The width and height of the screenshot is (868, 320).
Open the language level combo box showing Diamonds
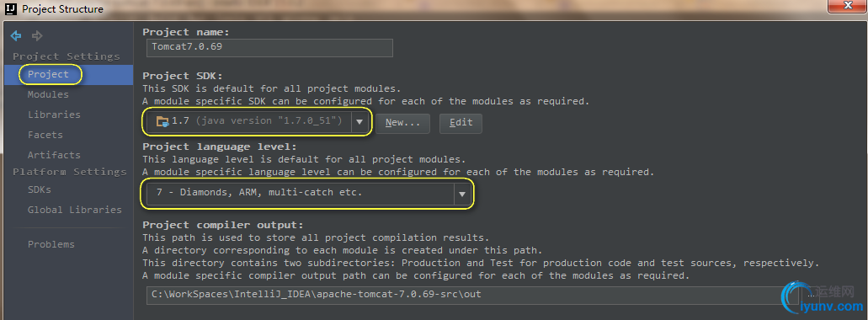tap(309, 195)
